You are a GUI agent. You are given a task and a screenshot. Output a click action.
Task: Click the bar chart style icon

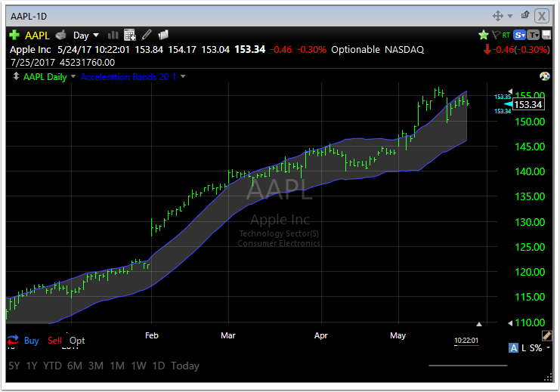(x=113, y=35)
